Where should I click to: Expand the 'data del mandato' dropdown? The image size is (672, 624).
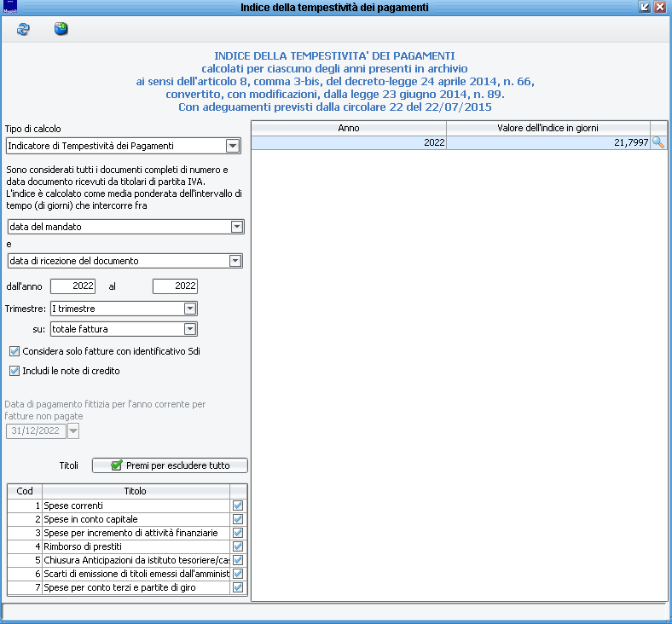pyautogui.click(x=236, y=227)
